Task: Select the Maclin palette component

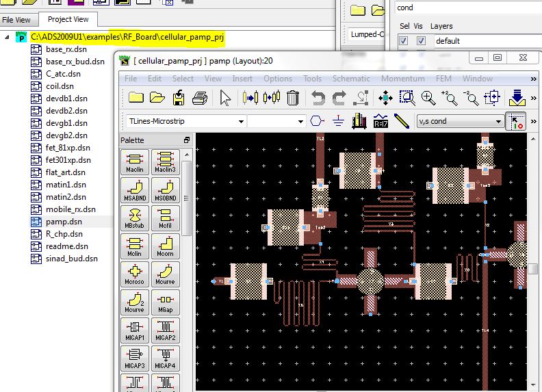Action: click(x=134, y=162)
